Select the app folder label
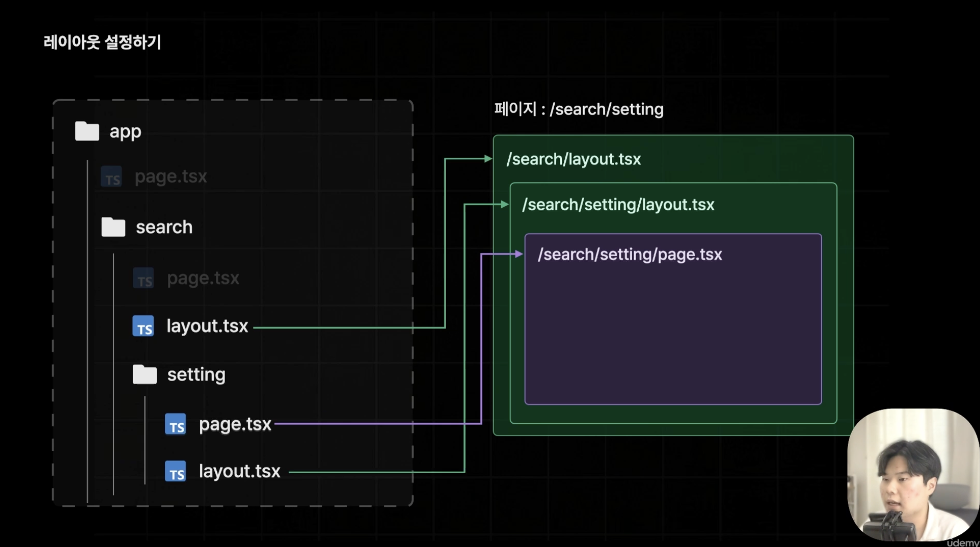 point(125,131)
